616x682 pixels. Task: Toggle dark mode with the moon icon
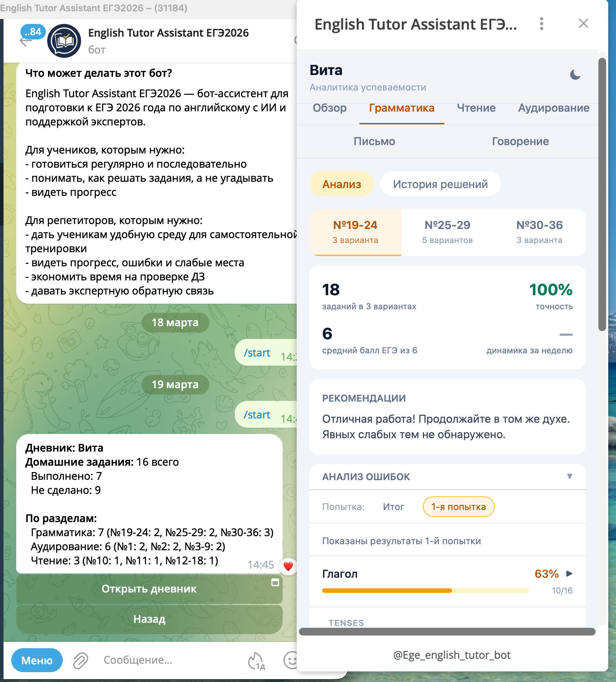point(575,75)
